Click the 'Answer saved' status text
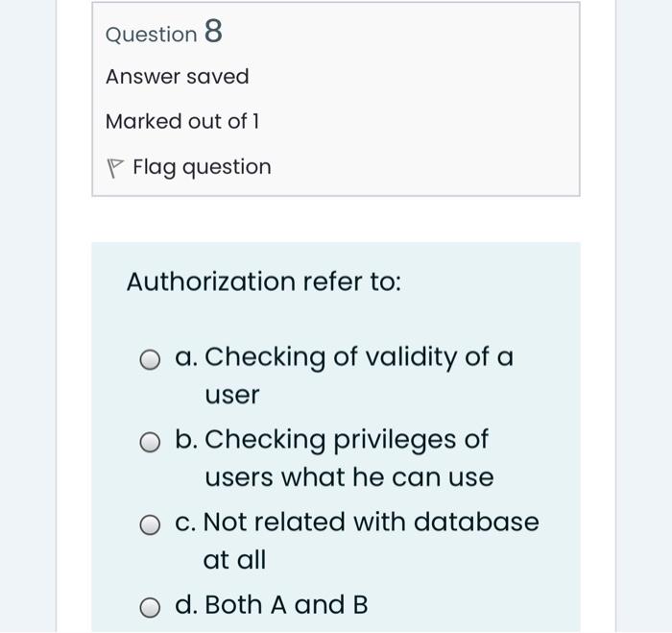Image resolution: width=672 pixels, height=633 pixels. pyautogui.click(x=177, y=77)
